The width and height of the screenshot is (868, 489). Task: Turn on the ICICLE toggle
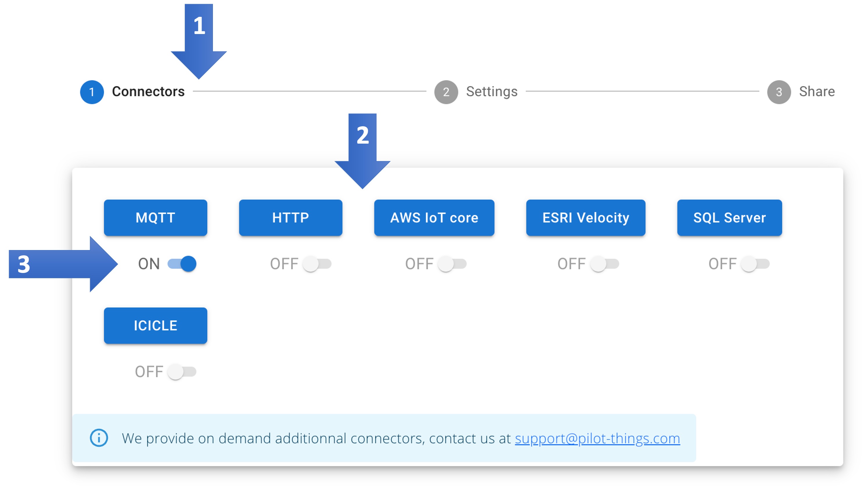182,372
